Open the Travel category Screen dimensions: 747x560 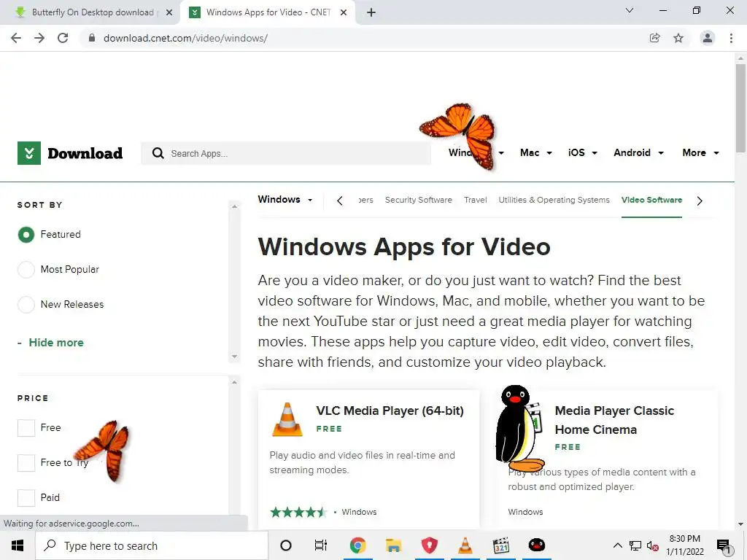pos(476,200)
